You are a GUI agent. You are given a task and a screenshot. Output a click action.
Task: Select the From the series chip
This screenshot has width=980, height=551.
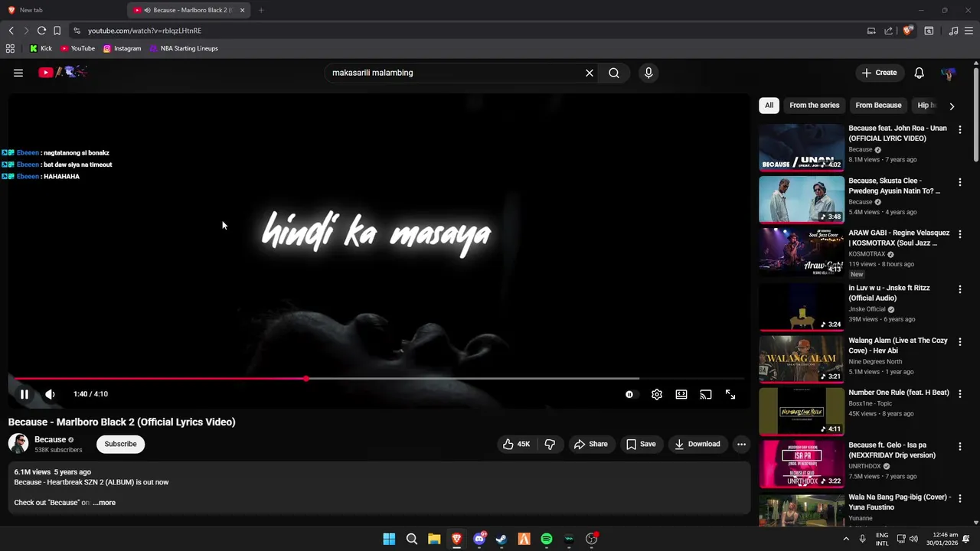pyautogui.click(x=814, y=106)
